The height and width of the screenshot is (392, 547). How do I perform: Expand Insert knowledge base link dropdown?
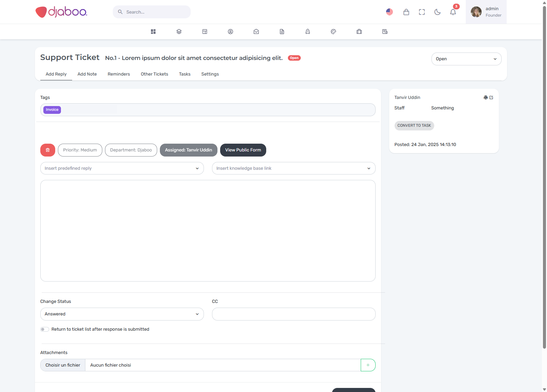point(293,168)
